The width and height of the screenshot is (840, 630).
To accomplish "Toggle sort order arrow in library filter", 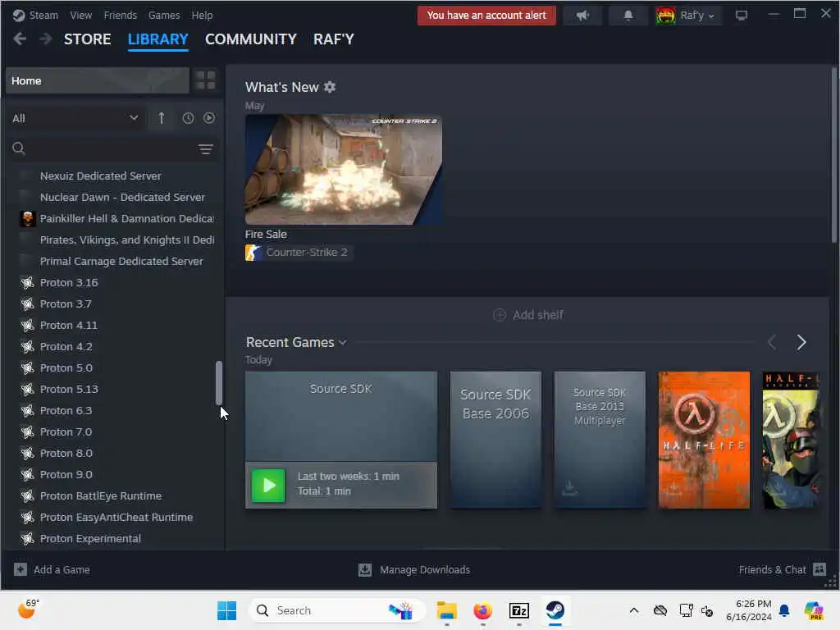I will tap(162, 118).
